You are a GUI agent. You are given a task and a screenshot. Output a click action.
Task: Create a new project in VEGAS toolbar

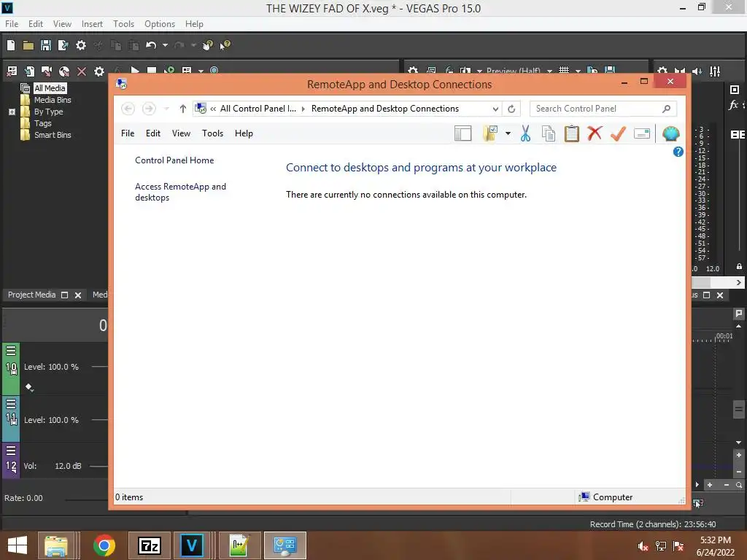11,45
